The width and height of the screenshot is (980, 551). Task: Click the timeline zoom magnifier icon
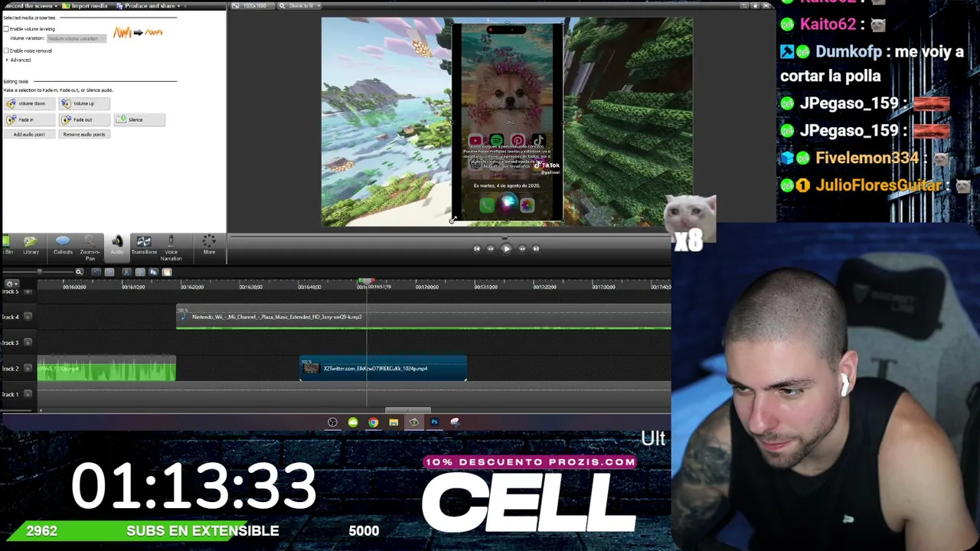pyautogui.click(x=79, y=272)
